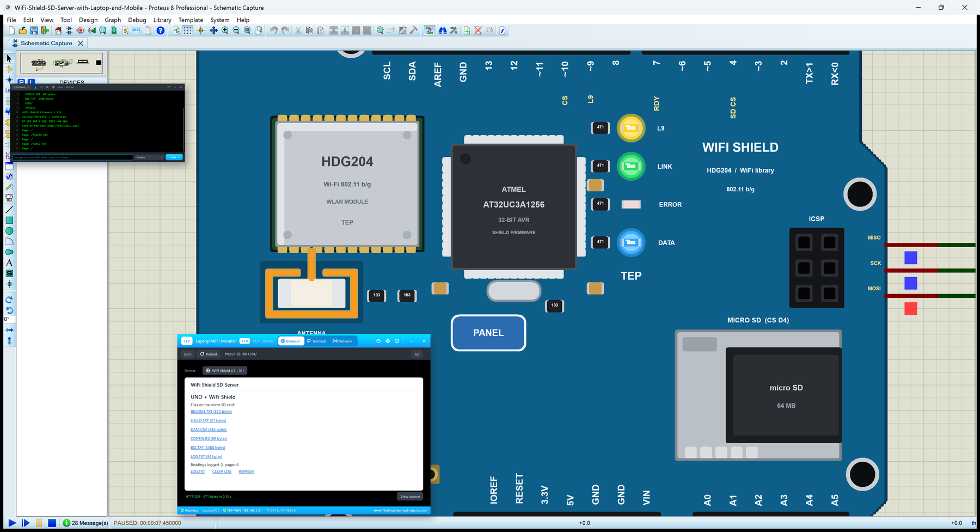
Task: Open the DATA.CSV (344 bytes) link
Action: (x=209, y=430)
